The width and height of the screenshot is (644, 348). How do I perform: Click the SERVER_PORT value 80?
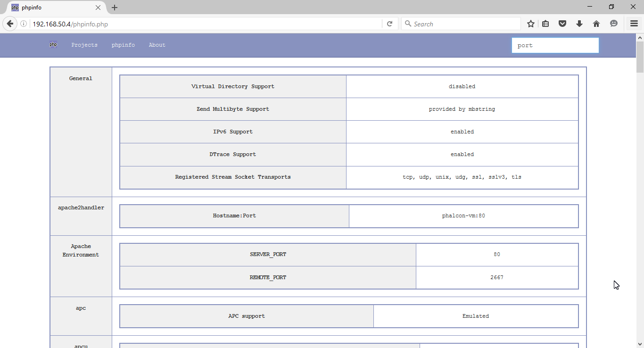(497, 255)
